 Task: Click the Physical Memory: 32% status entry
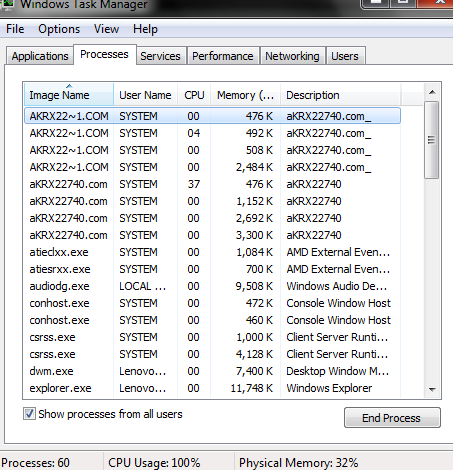click(x=298, y=463)
